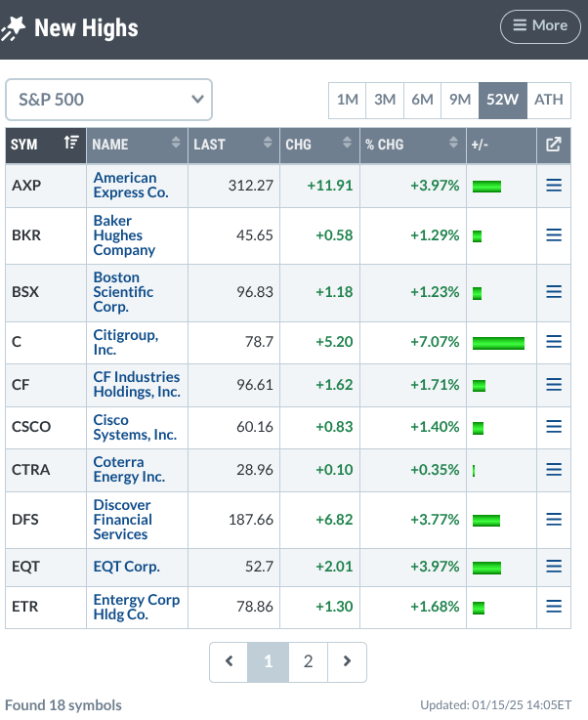Viewport: 588px width, 720px height.
Task: Open American Express Co. link
Action: click(131, 185)
